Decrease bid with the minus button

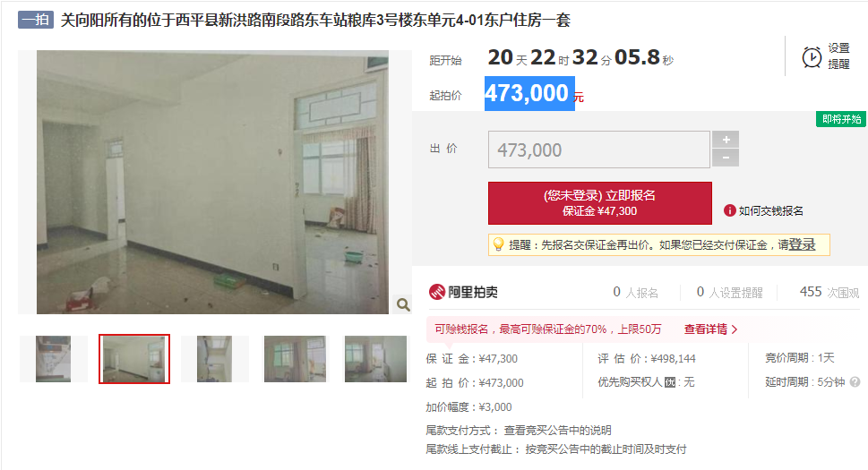tap(726, 158)
